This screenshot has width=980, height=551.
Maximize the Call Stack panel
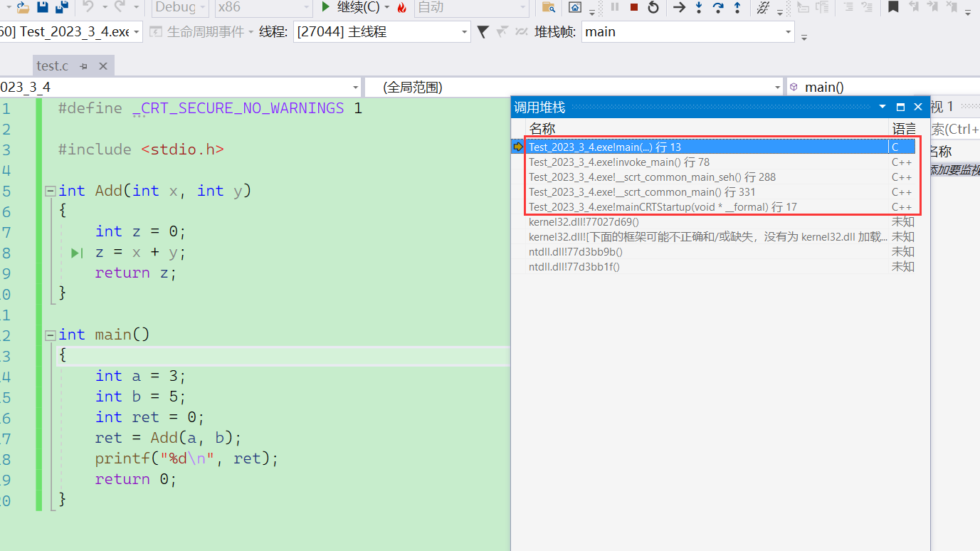900,107
